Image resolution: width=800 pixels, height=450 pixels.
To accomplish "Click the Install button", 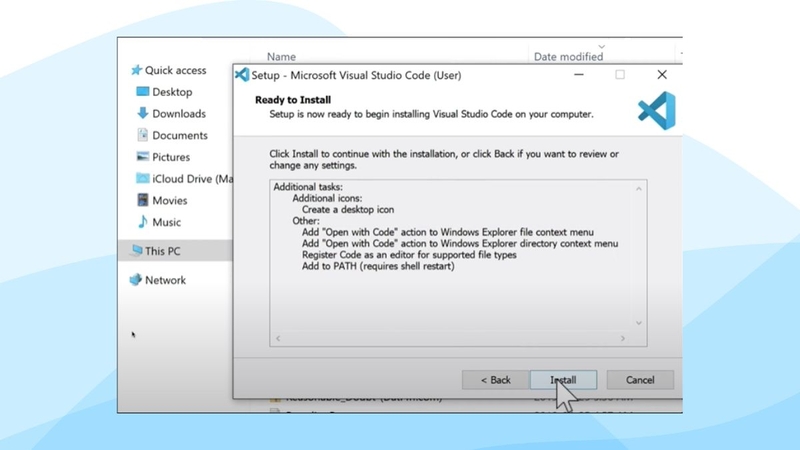I will (x=563, y=380).
